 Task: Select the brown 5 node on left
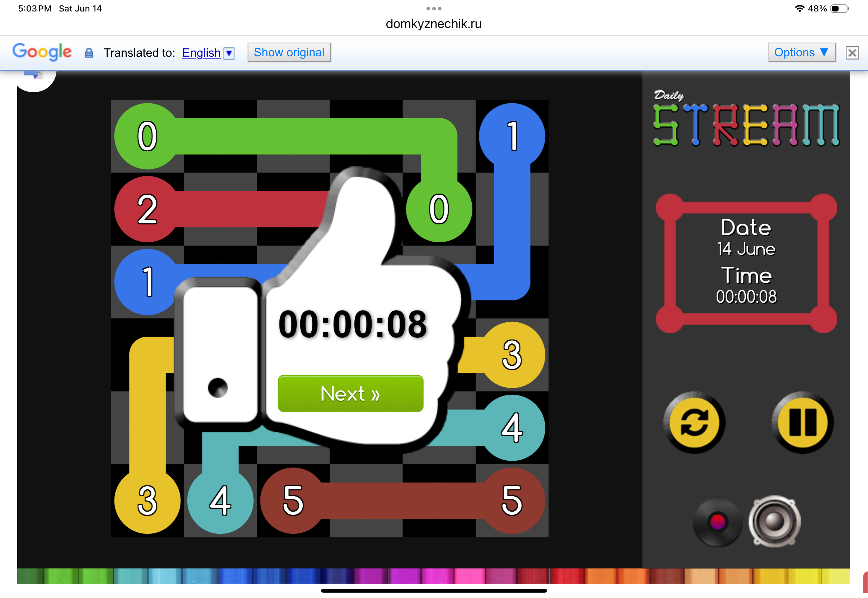click(x=293, y=500)
